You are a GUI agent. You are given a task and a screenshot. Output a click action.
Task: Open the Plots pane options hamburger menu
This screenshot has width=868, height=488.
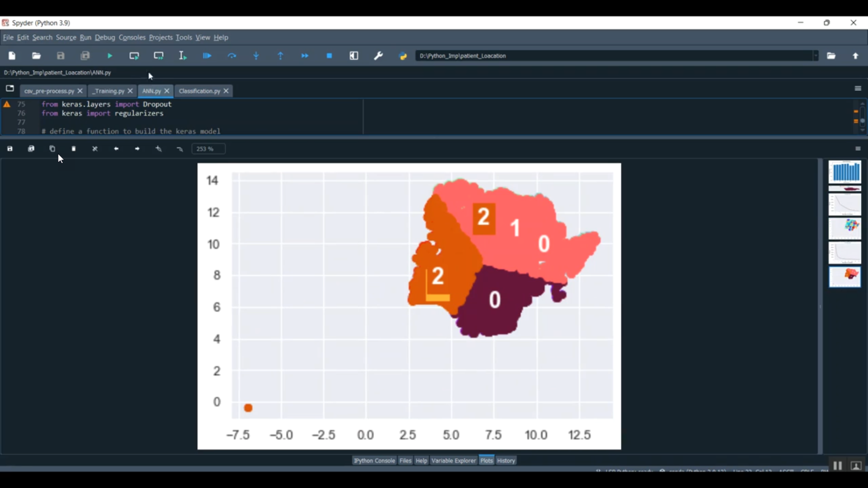point(858,149)
